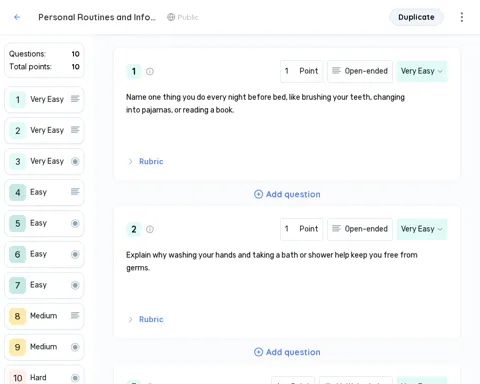Viewport: 480px width, 384px height.
Task: Go to question 6 Easy in sidebar
Action: tap(44, 254)
